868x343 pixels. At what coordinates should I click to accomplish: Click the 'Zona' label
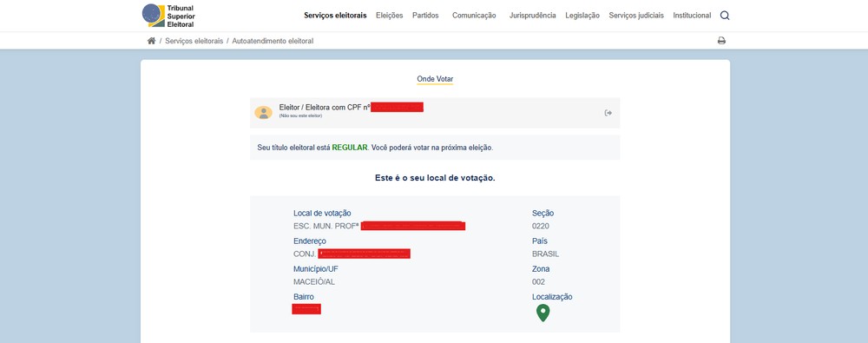pyautogui.click(x=541, y=268)
